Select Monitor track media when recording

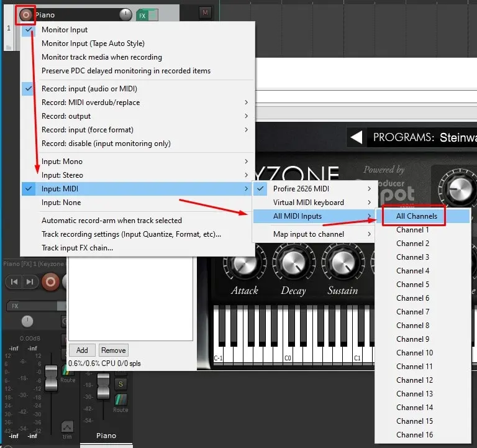click(x=137, y=57)
